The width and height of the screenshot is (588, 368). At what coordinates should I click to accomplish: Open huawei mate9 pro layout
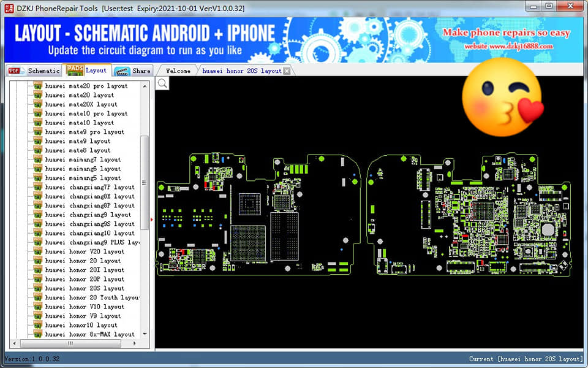tap(85, 132)
